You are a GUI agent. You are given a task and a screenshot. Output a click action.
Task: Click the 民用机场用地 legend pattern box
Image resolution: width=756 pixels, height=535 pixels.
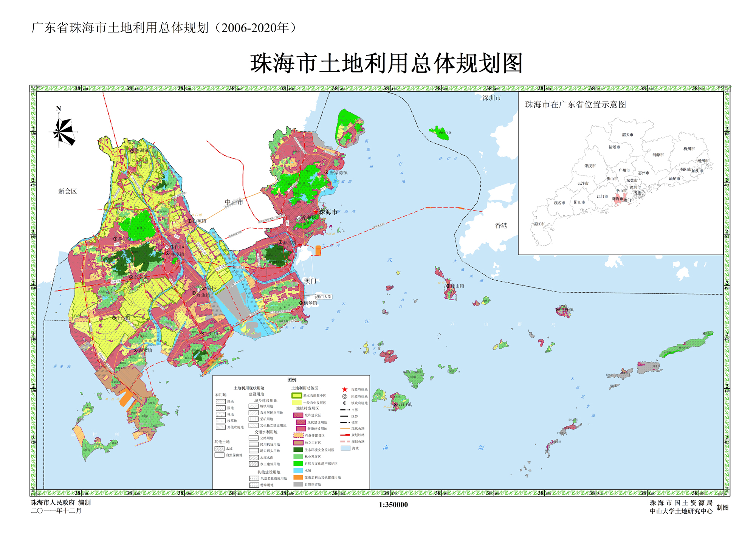254,444
